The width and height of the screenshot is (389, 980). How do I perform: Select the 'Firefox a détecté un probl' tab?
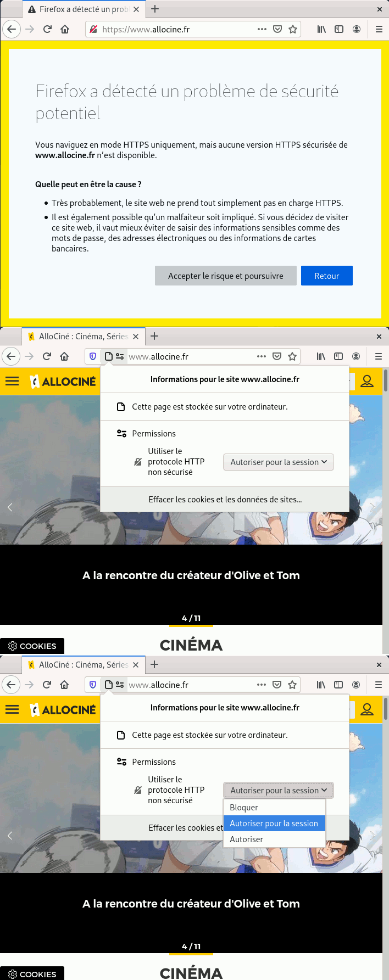[84, 9]
